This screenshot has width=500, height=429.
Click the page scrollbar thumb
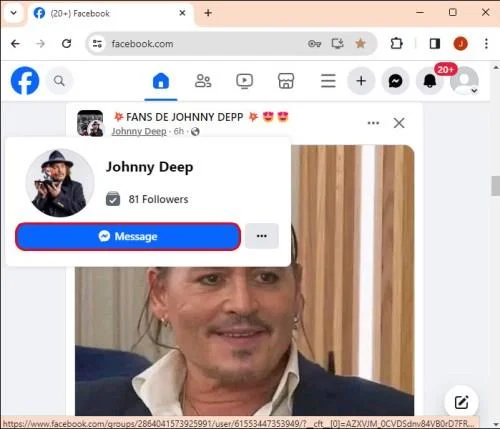pos(496,186)
